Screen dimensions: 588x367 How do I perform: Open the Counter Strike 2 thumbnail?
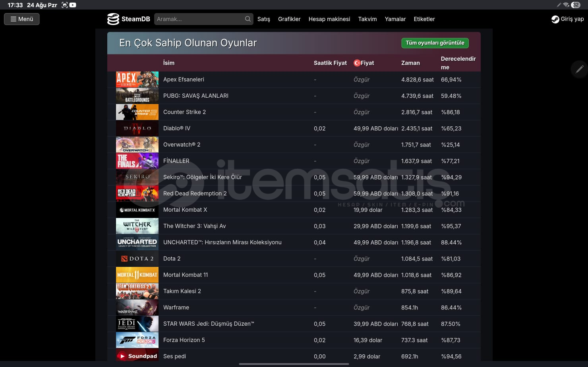click(137, 112)
